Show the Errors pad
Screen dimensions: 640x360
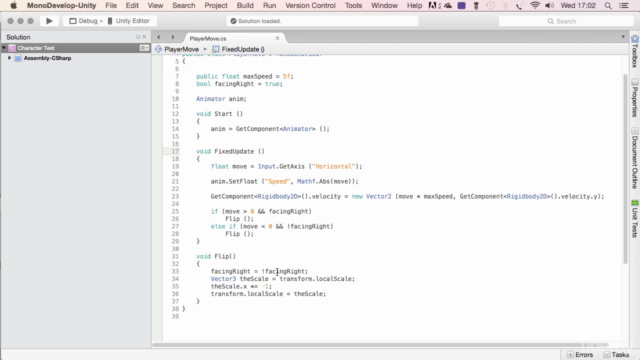[x=580, y=355]
